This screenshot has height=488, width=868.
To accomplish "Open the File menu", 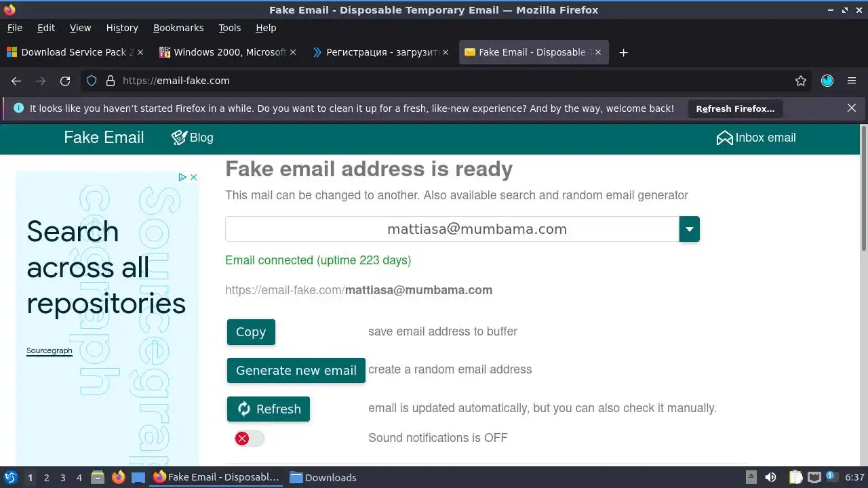I will click(14, 28).
